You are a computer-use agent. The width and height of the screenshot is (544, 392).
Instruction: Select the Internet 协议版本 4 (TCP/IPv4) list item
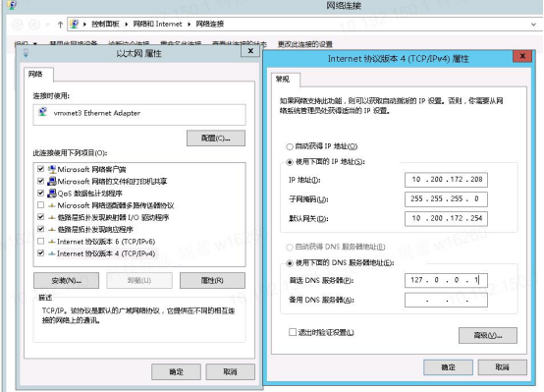pos(106,253)
